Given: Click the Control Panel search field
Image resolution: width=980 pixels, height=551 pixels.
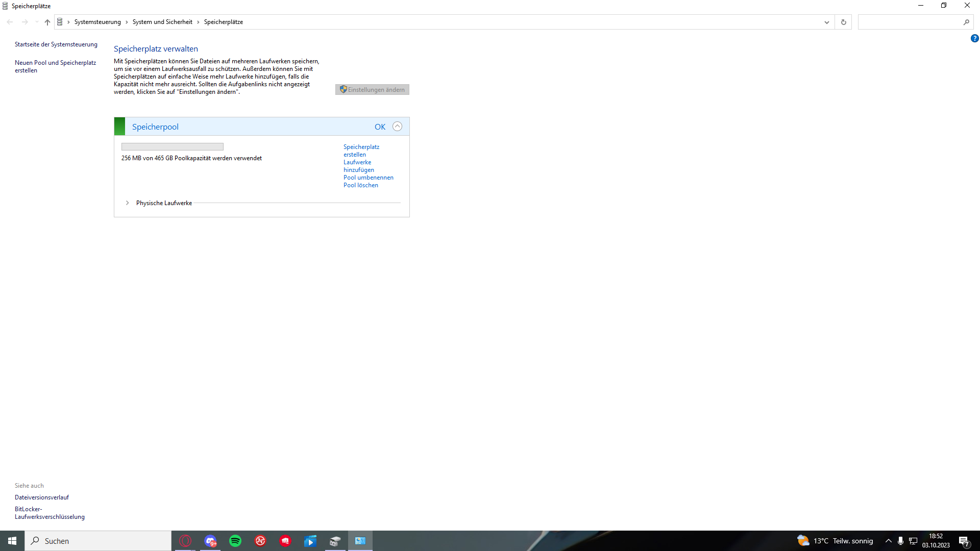Looking at the screenshot, I should click(910, 22).
